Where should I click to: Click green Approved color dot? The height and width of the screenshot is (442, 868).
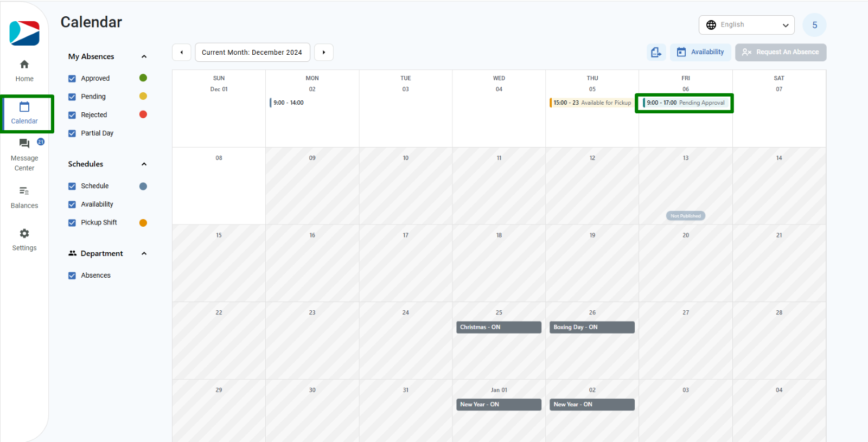tap(143, 78)
